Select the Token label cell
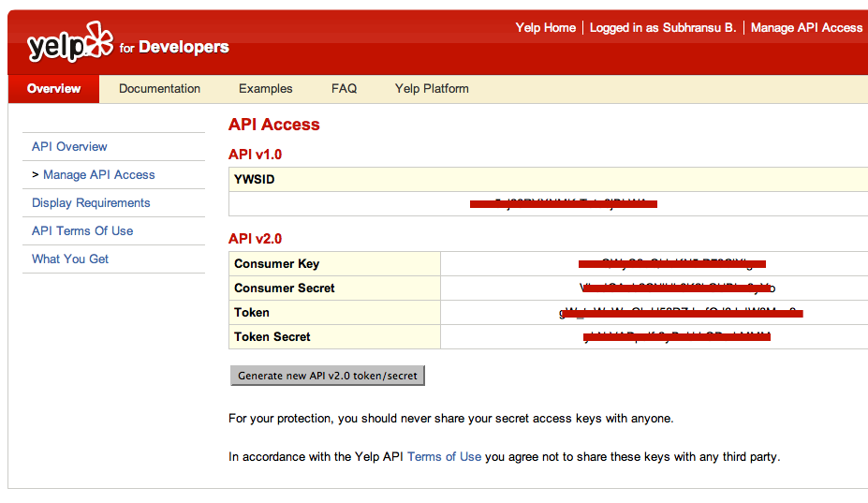This screenshot has width=868, height=503. [x=334, y=313]
